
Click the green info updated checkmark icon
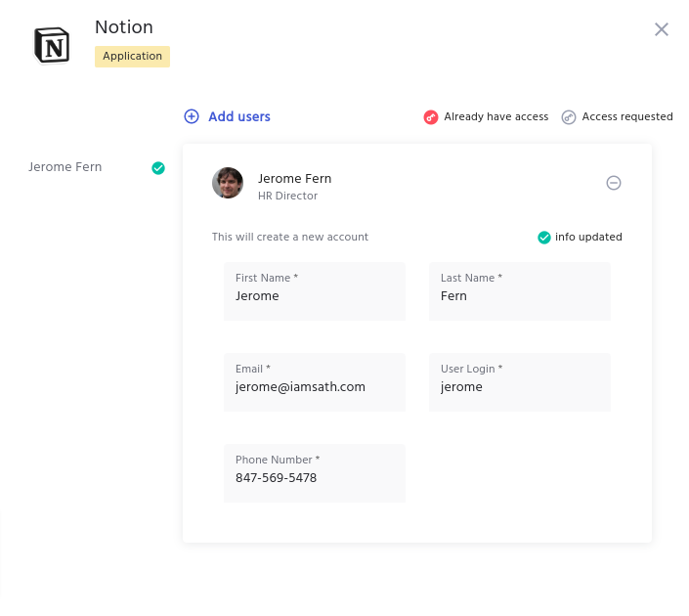click(544, 238)
